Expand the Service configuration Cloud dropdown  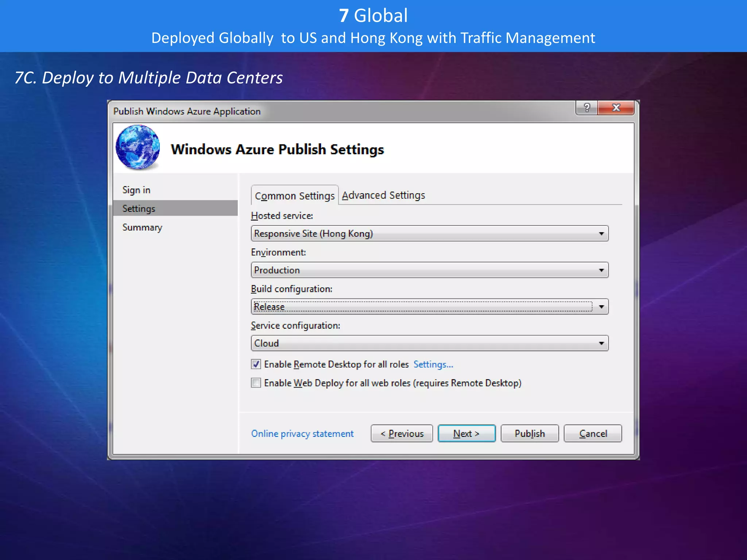point(429,343)
